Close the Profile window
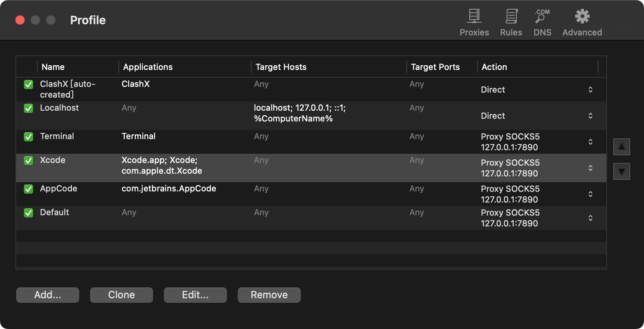 (x=20, y=20)
